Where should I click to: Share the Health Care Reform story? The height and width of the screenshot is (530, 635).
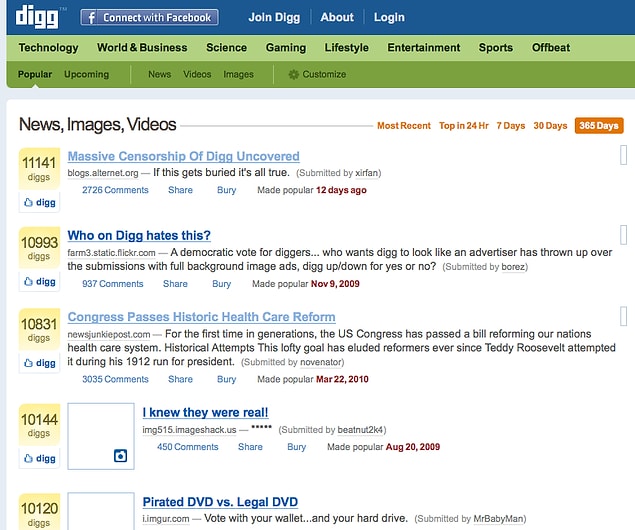pos(181,379)
